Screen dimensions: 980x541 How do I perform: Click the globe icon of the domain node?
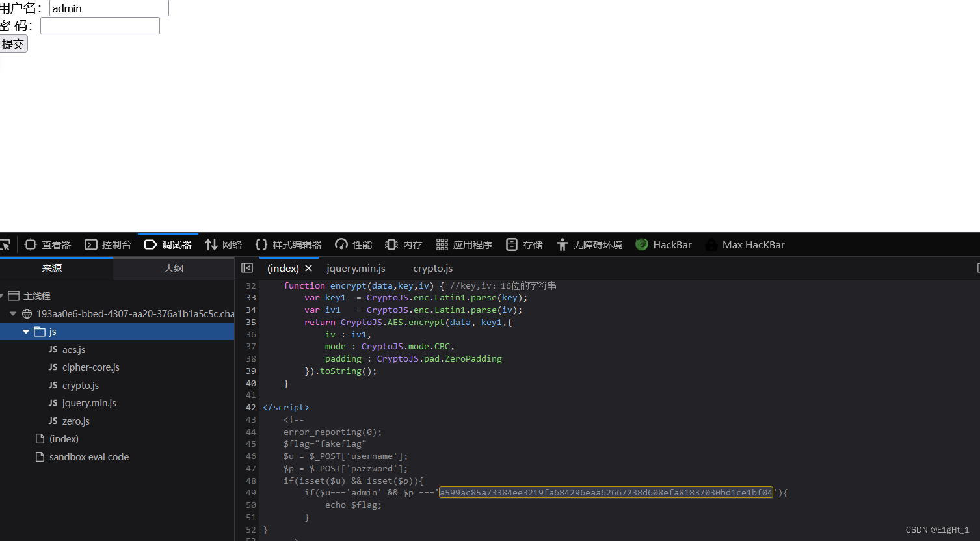(x=27, y=313)
